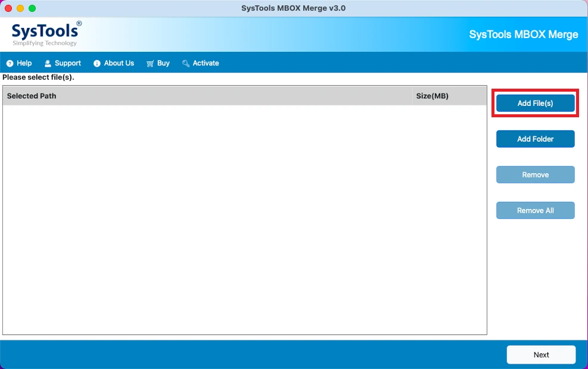Click the Buy shopping cart icon
Viewport: 588px width, 369px height.
point(150,63)
